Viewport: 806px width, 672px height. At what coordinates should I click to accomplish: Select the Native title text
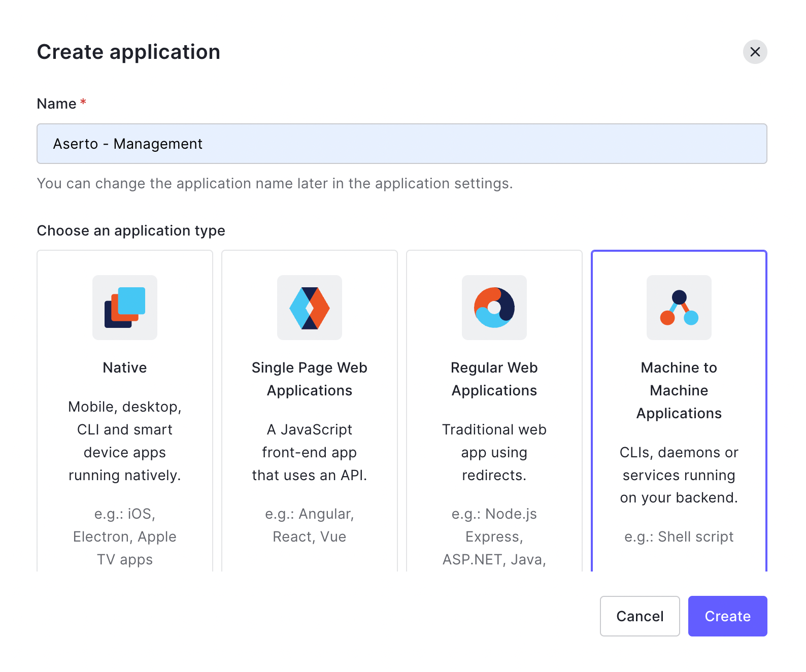tap(125, 367)
